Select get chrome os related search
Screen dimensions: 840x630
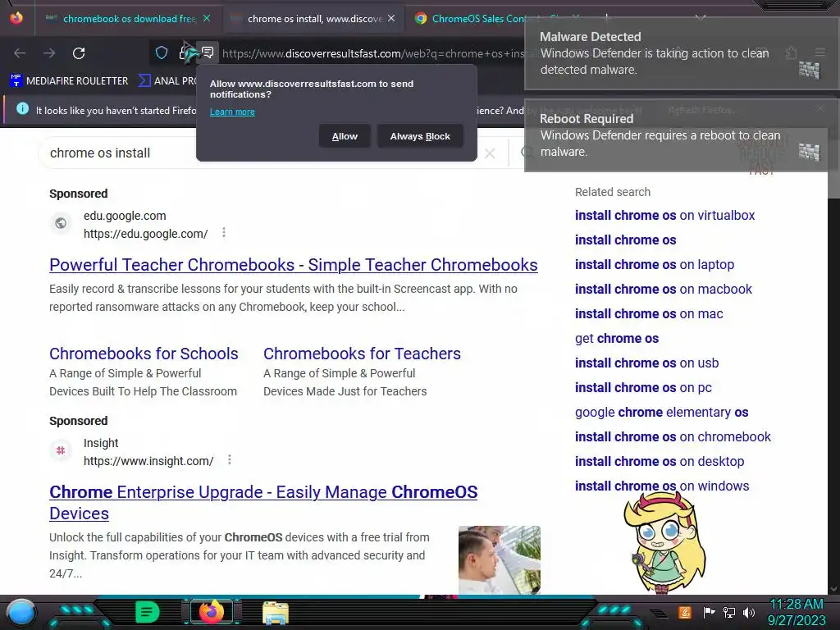pos(617,339)
